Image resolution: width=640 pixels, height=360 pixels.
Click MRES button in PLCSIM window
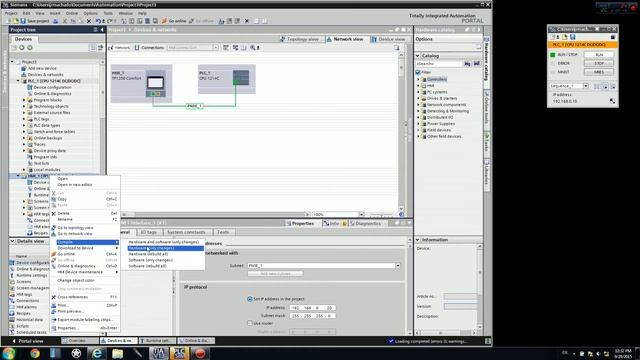[x=598, y=72]
